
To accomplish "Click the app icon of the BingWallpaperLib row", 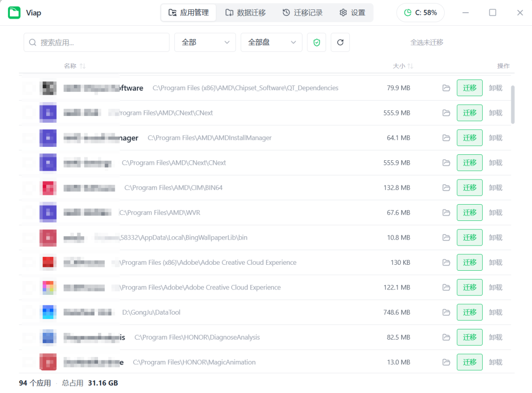I will (x=48, y=238).
